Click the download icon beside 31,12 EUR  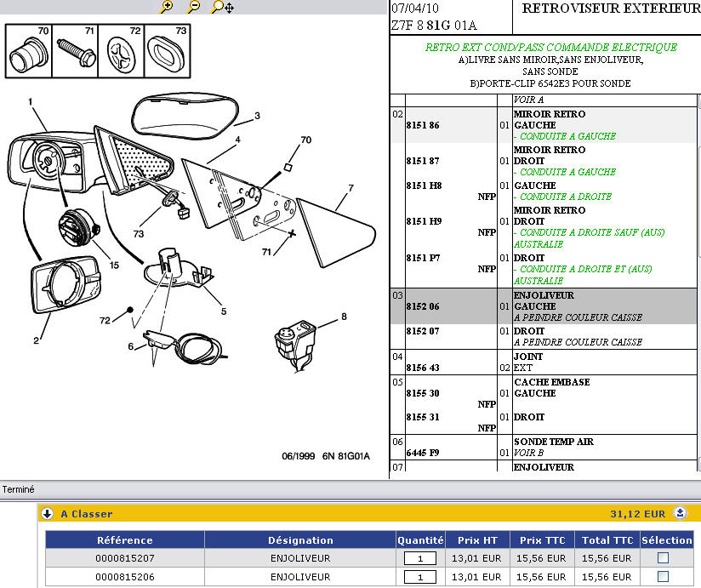tap(680, 513)
